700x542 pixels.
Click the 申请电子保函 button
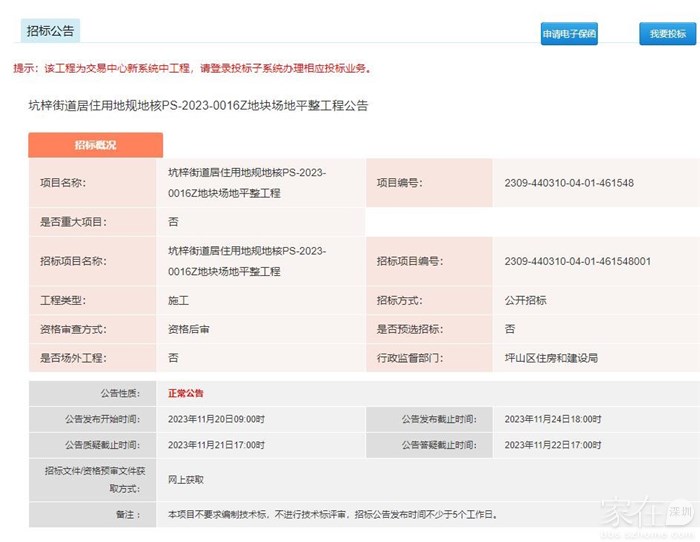pyautogui.click(x=569, y=34)
